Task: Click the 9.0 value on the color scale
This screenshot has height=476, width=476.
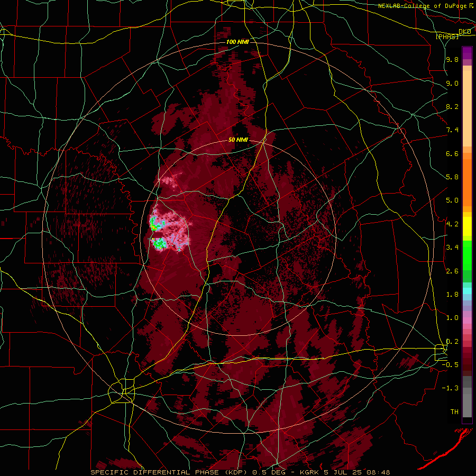Action: pos(452,83)
